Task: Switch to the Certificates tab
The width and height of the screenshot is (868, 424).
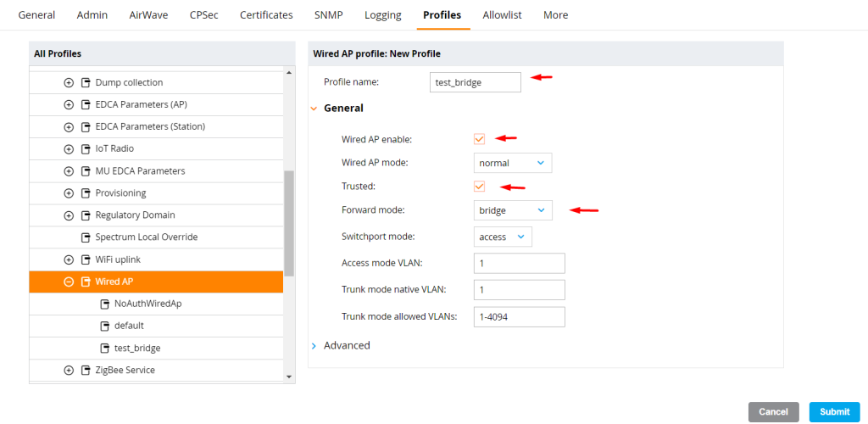Action: 266,15
